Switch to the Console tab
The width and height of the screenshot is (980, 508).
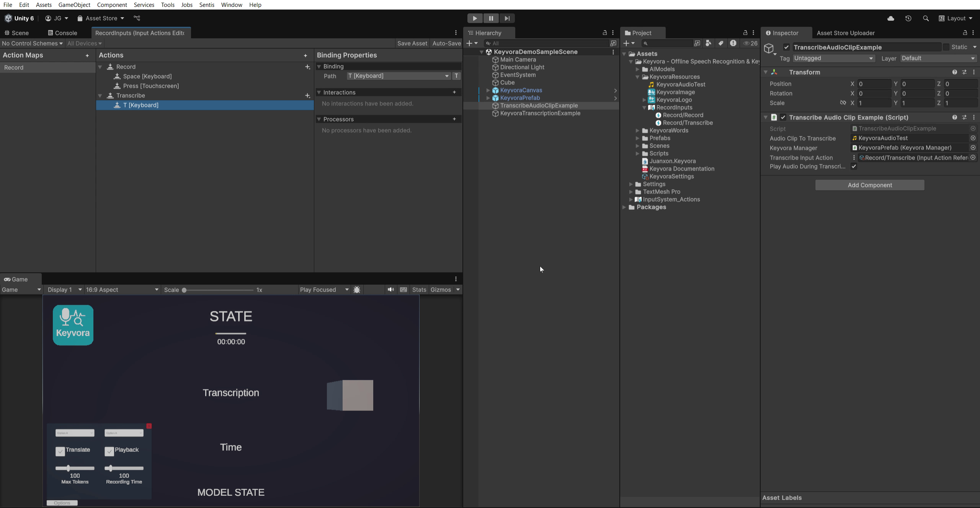pos(62,33)
